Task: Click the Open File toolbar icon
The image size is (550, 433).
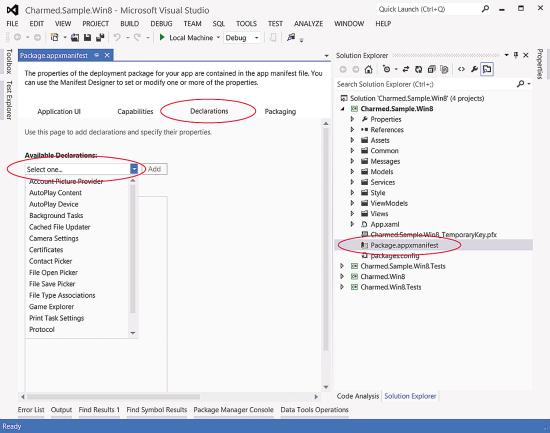Action: pyautogui.click(x=75, y=37)
